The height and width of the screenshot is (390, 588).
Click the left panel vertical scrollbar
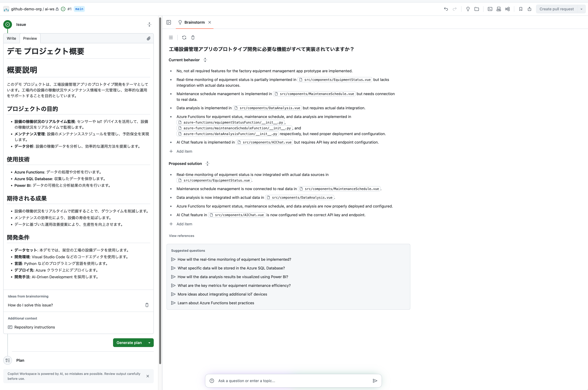pyautogui.click(x=160, y=191)
